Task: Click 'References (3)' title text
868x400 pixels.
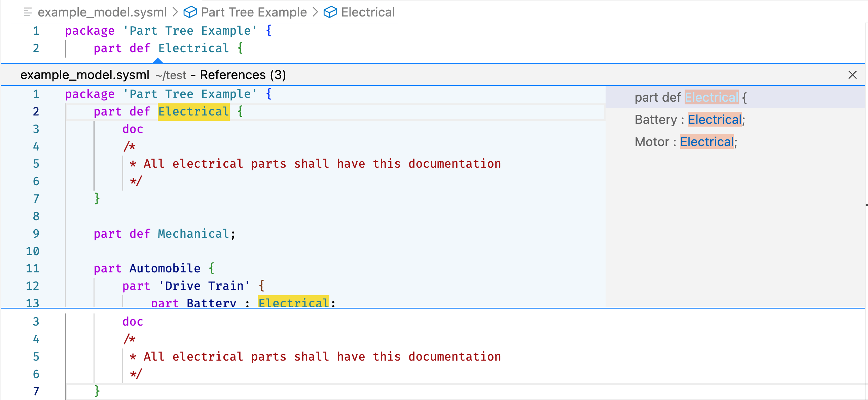Action: [243, 74]
